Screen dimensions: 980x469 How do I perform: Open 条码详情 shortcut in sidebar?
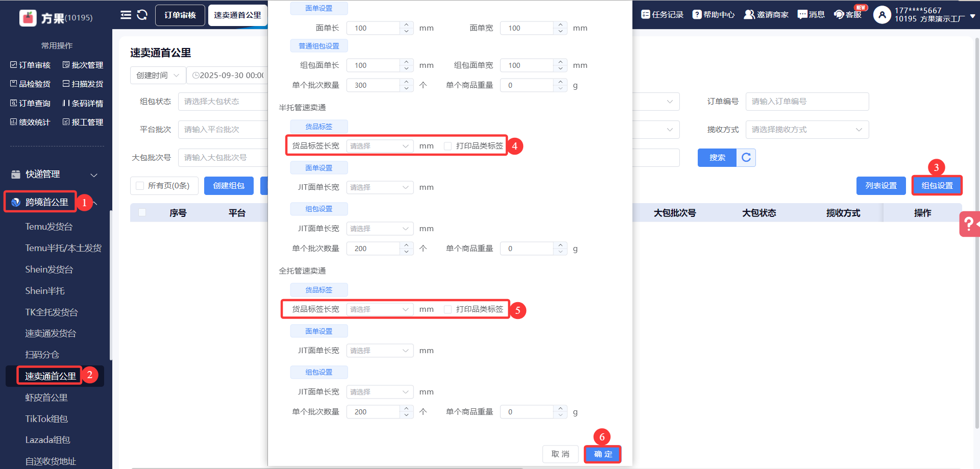tap(83, 103)
